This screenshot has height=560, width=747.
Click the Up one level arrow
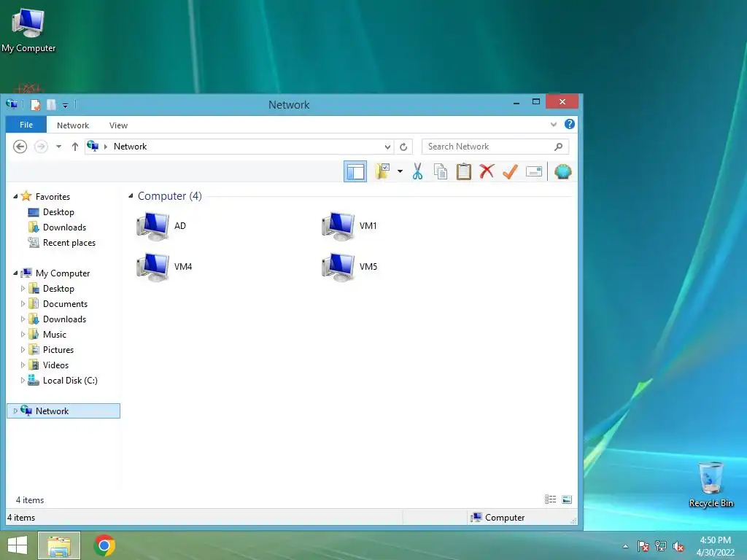[x=75, y=147]
